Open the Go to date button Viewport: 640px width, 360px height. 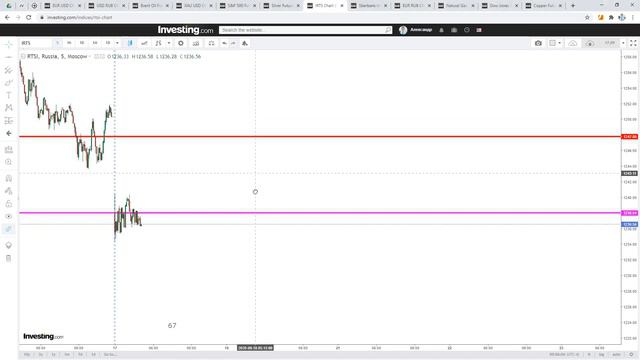[x=111, y=355]
